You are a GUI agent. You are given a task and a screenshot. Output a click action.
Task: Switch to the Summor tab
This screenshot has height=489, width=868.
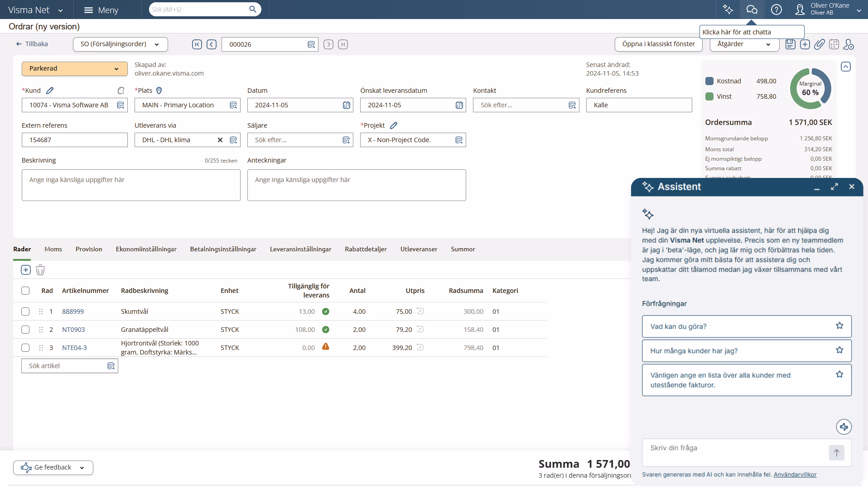(x=463, y=249)
